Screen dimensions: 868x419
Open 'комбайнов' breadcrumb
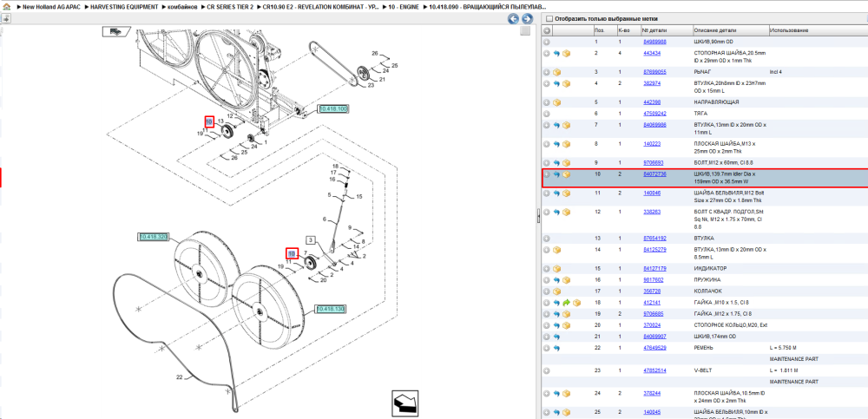(x=182, y=7)
